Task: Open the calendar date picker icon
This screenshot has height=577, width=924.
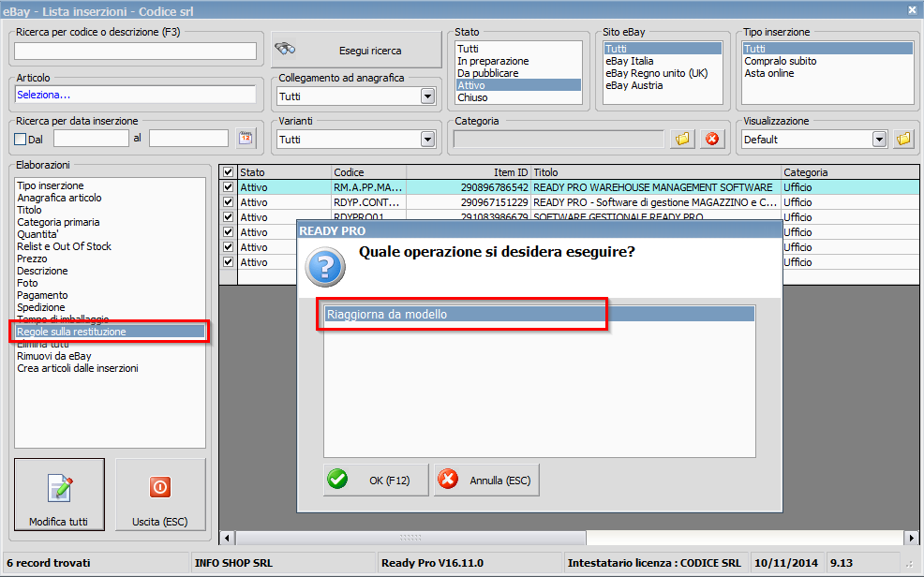Action: click(x=246, y=139)
